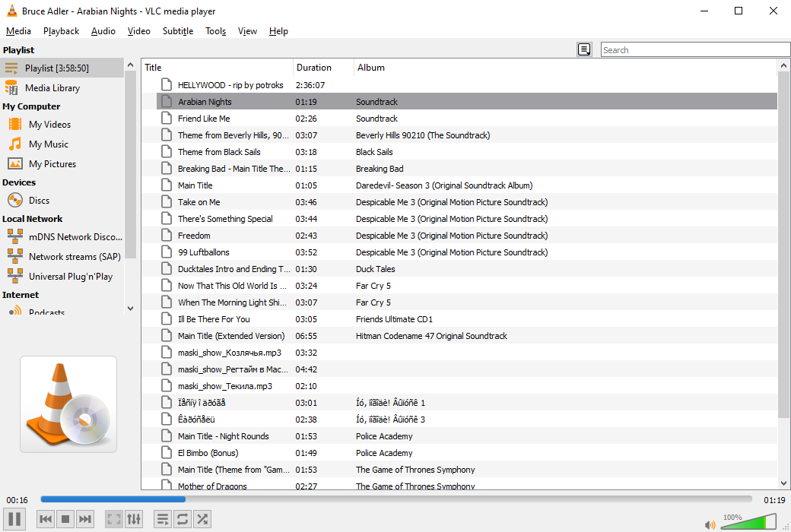Open My Videos in sidebar

click(x=62, y=124)
